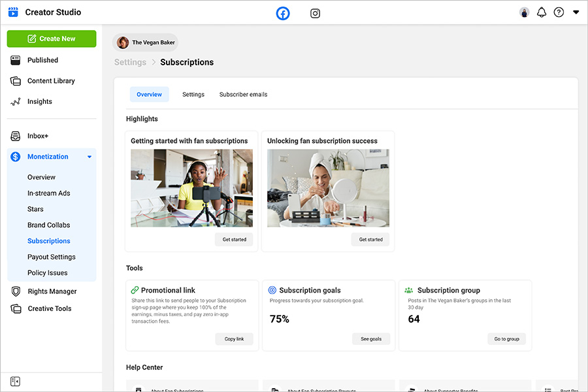The width and height of the screenshot is (588, 392).
Task: Open Rights Manager shield icon
Action: point(16,291)
